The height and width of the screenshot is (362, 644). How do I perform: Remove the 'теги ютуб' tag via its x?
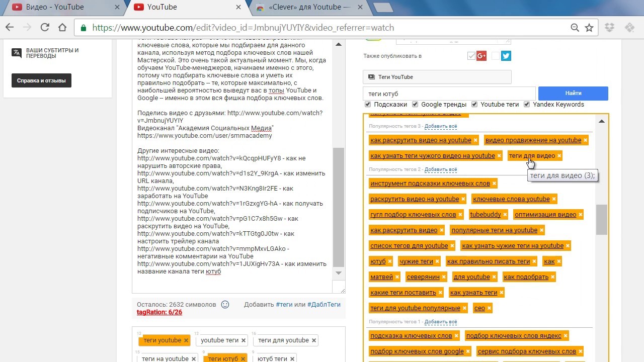point(244,359)
